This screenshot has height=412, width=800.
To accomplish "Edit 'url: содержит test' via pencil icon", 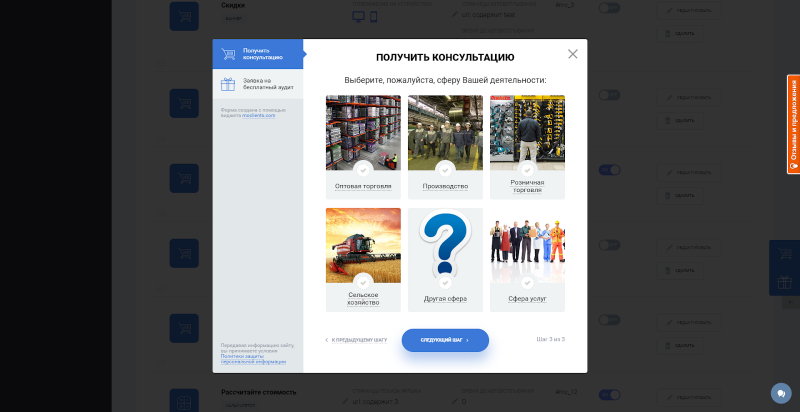I will (455, 14).
